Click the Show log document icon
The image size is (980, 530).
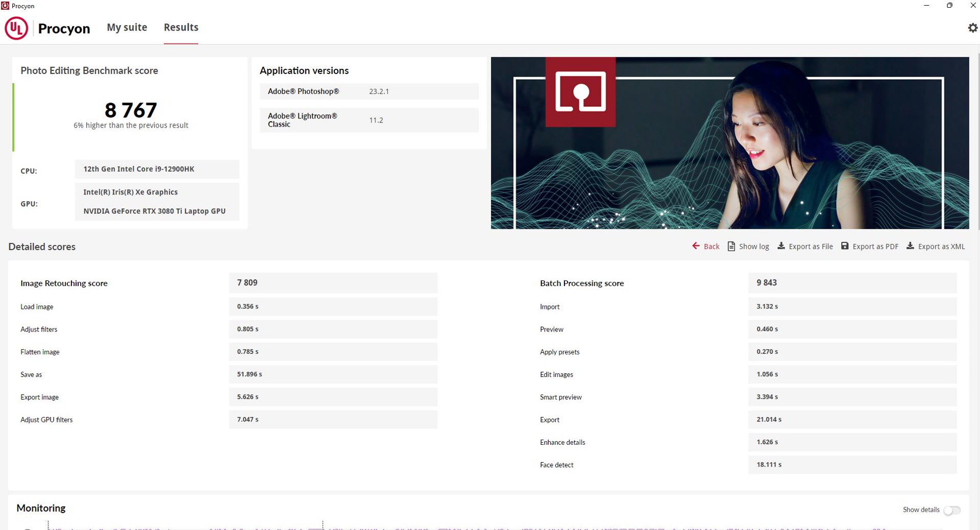click(731, 246)
